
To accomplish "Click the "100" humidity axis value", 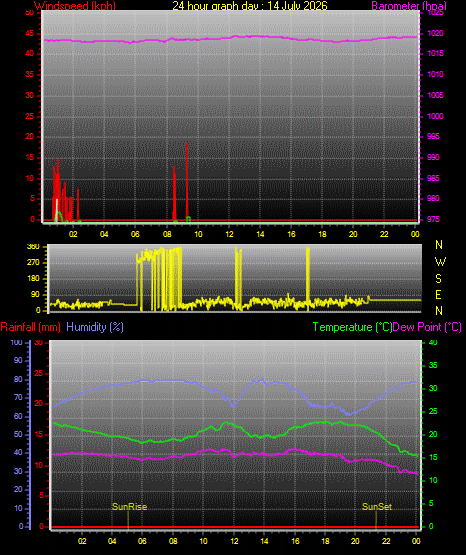I will point(17,342).
